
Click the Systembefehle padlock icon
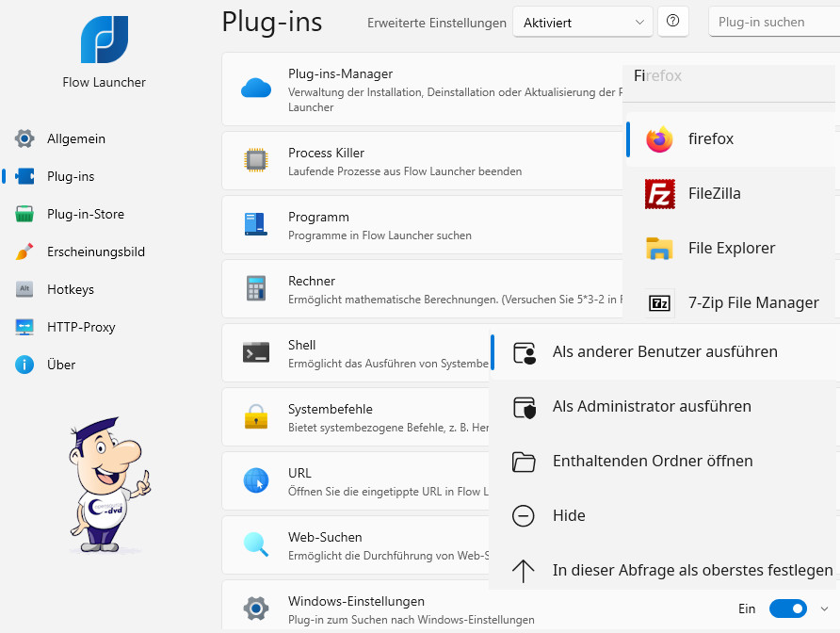coord(255,416)
